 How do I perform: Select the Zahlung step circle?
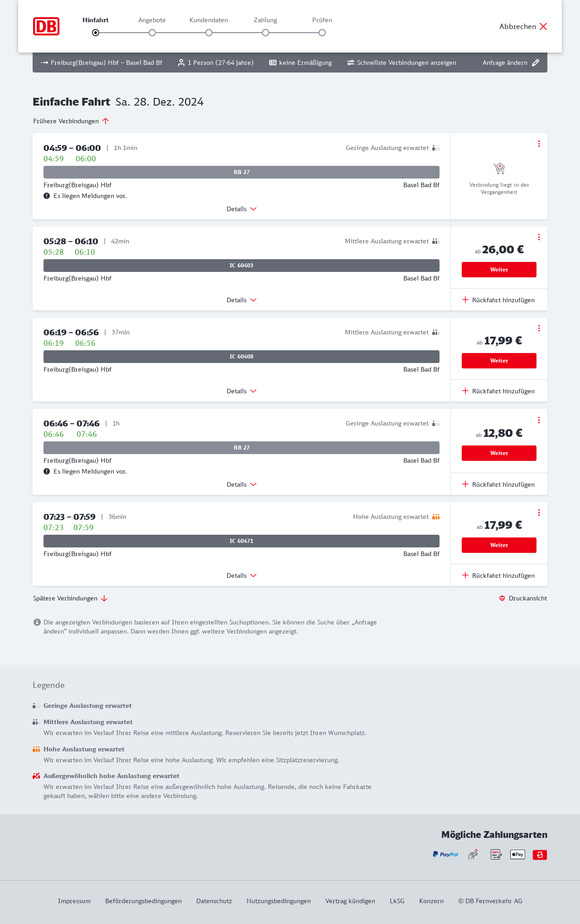click(x=266, y=33)
